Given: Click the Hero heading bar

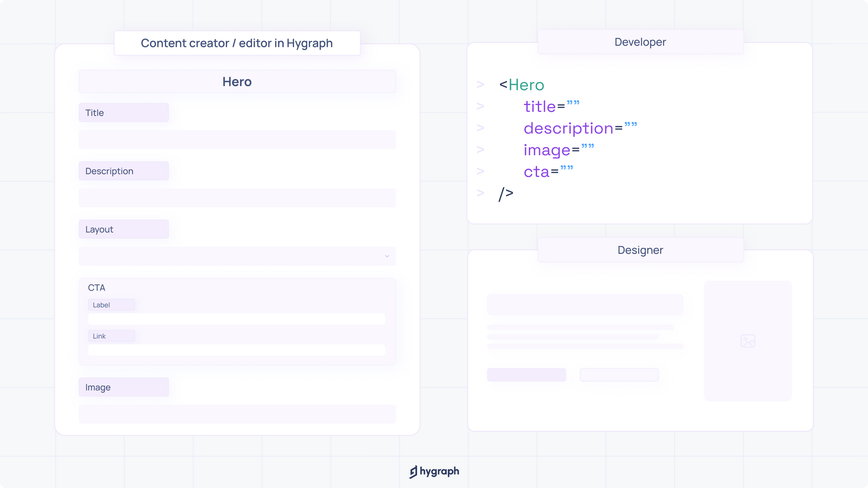Looking at the screenshot, I should pyautogui.click(x=237, y=82).
